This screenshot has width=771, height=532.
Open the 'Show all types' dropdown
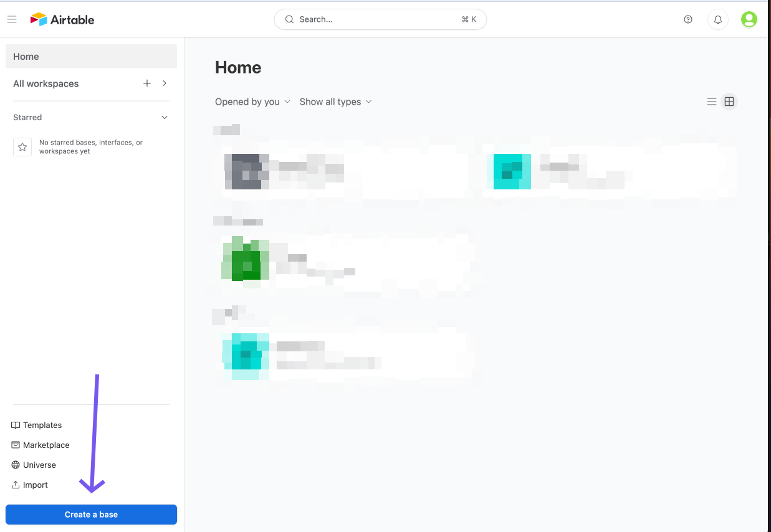pos(335,102)
